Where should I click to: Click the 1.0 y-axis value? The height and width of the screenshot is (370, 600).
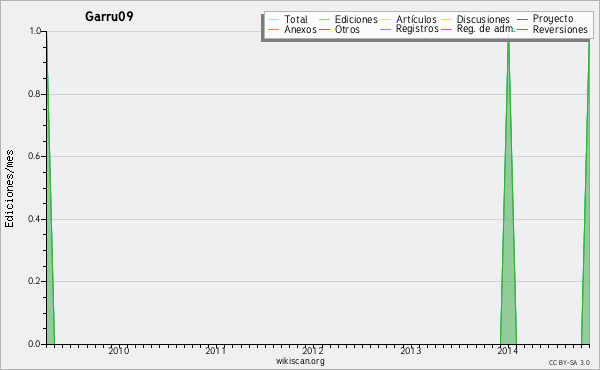point(35,31)
